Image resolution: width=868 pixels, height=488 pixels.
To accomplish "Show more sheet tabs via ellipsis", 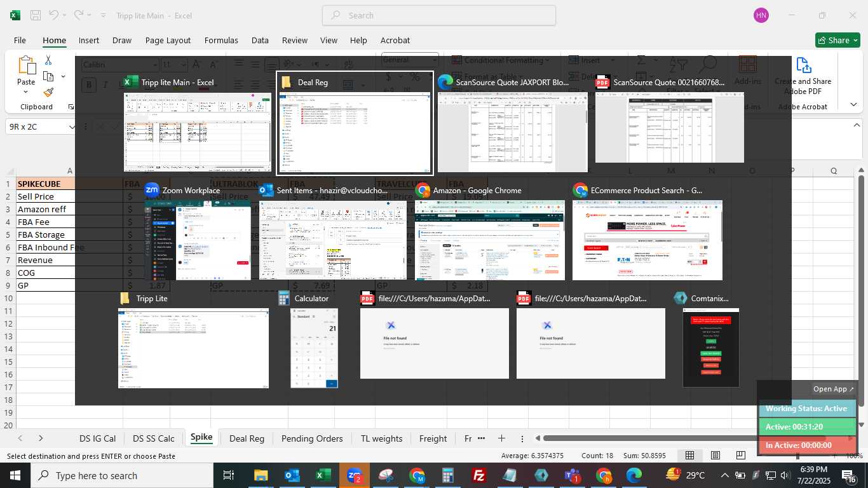I will (x=481, y=438).
